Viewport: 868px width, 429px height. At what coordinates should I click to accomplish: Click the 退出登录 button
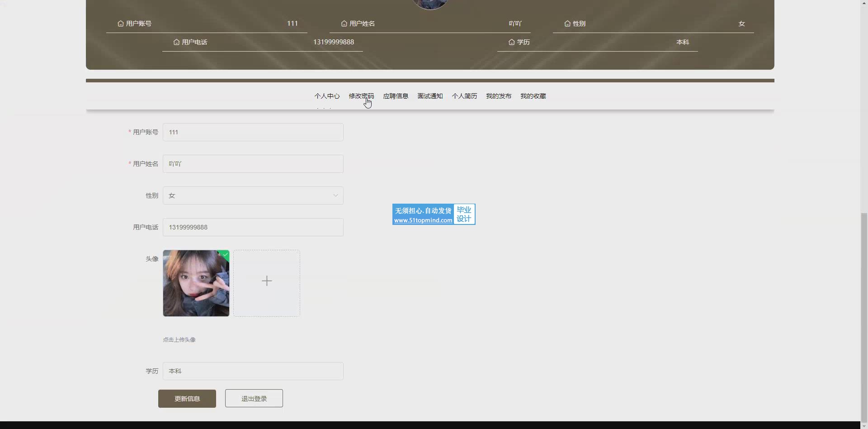(x=254, y=399)
